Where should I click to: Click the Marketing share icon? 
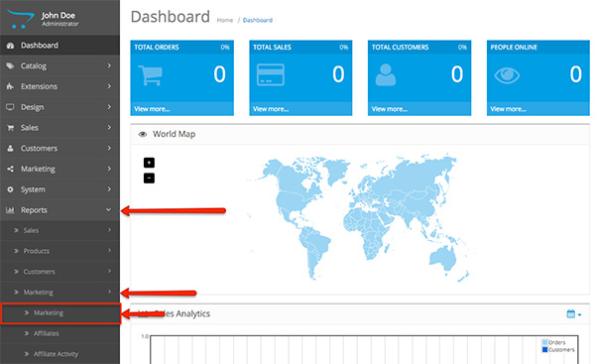pyautogui.click(x=10, y=169)
